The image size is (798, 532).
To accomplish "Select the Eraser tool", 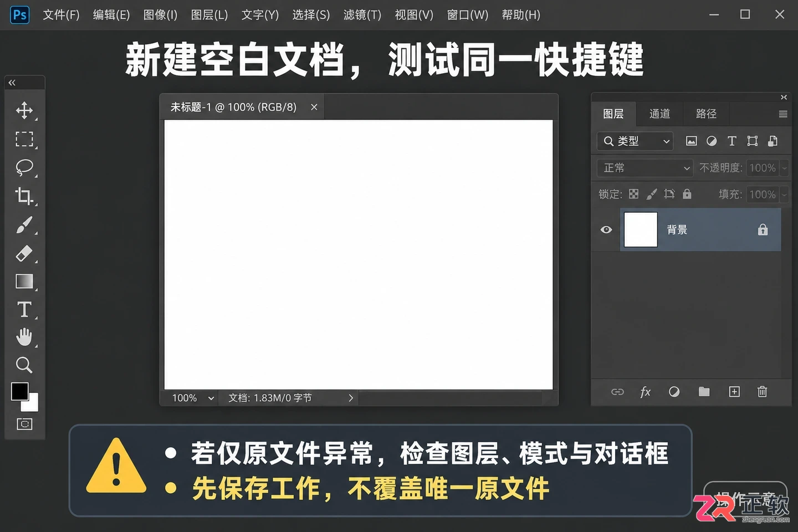I will pos(24,253).
